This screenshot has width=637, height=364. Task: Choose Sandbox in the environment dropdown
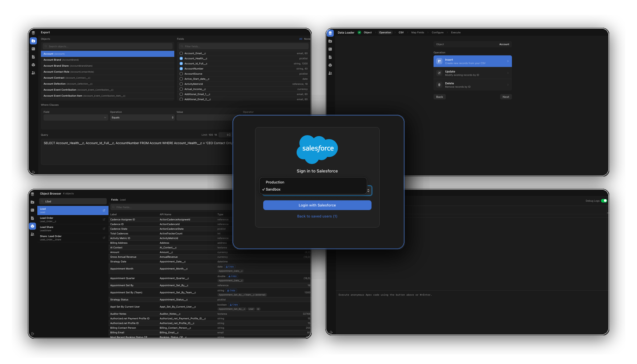point(313,189)
